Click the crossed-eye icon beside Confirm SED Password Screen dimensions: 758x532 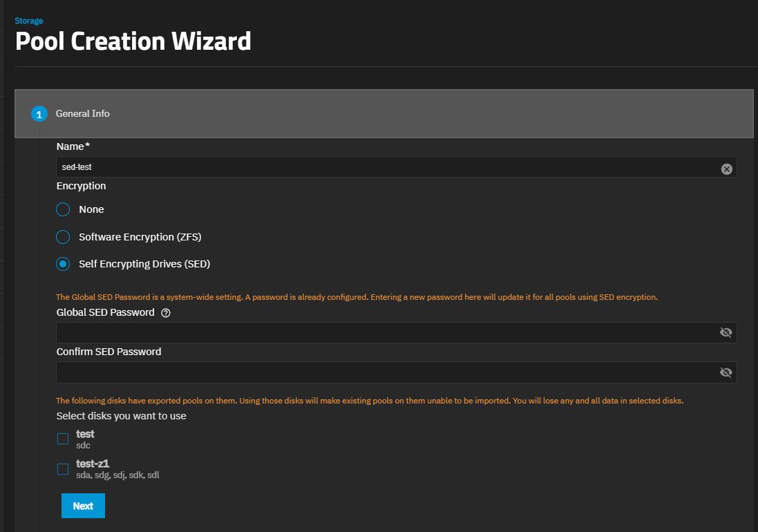[x=726, y=372]
